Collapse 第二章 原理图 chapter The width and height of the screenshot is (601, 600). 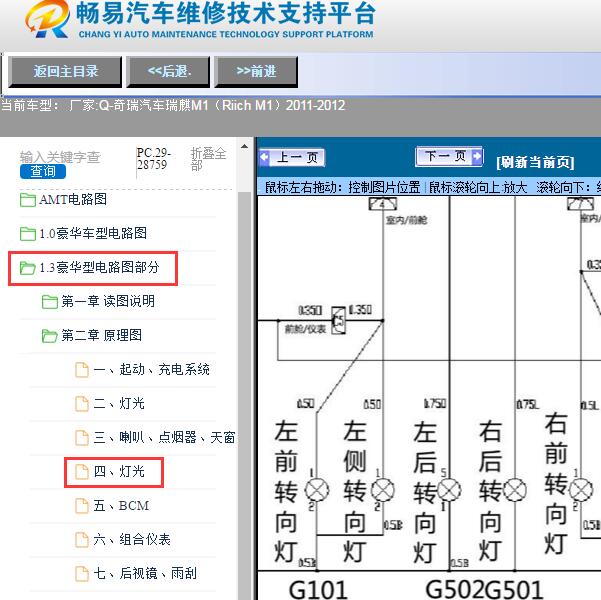pos(102,335)
